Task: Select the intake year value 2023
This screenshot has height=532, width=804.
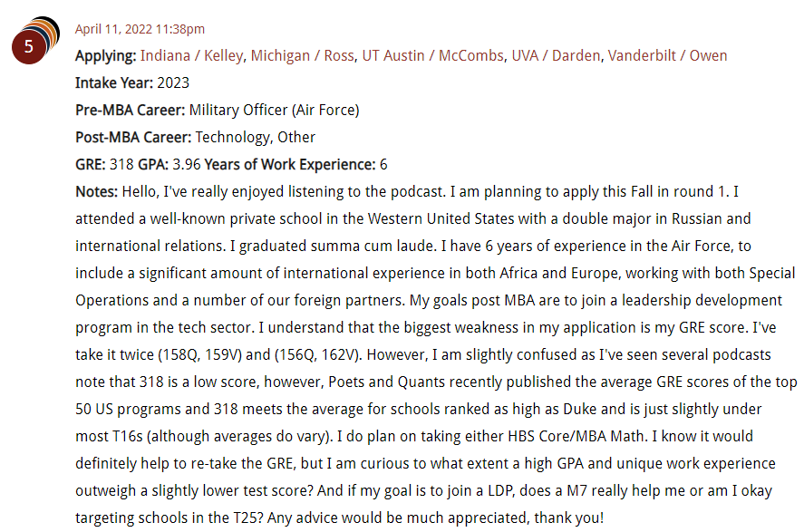Action: pyautogui.click(x=173, y=82)
